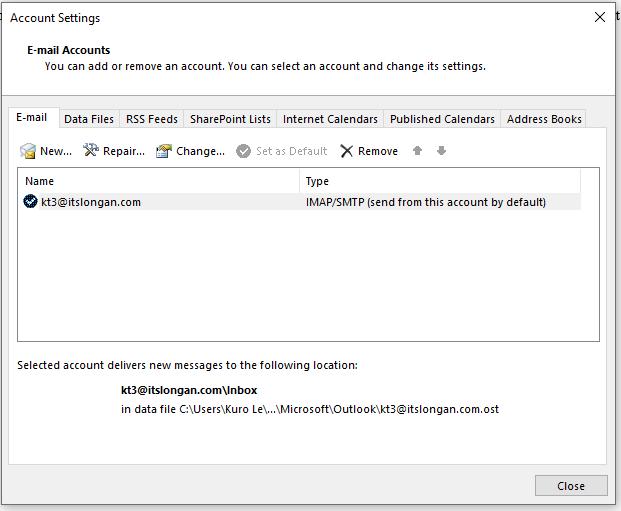Click the Remove X icon
621x511 pixels.
click(x=347, y=151)
